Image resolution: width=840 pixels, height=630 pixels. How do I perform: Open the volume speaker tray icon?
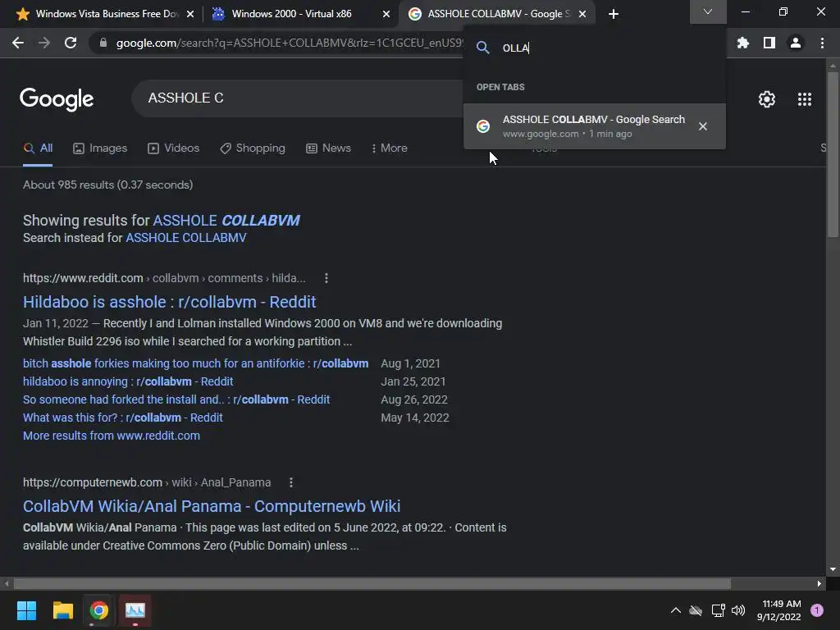coord(738,610)
